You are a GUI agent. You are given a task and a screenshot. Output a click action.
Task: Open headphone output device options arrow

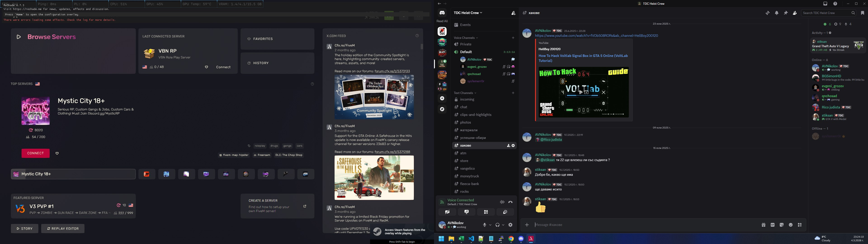(x=503, y=225)
